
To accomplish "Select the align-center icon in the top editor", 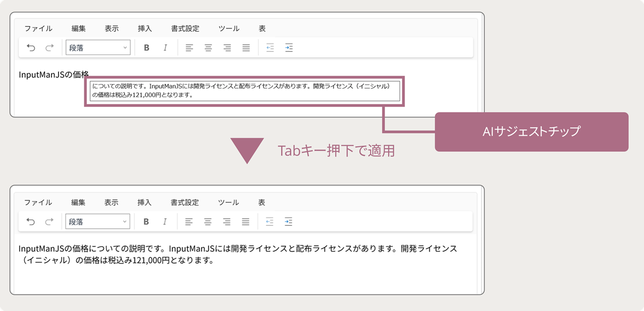I will pos(208,48).
